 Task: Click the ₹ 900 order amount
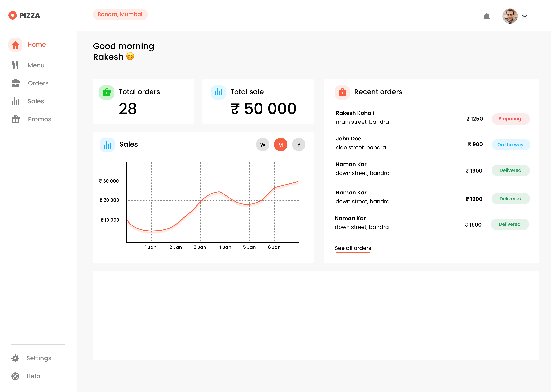tap(475, 144)
